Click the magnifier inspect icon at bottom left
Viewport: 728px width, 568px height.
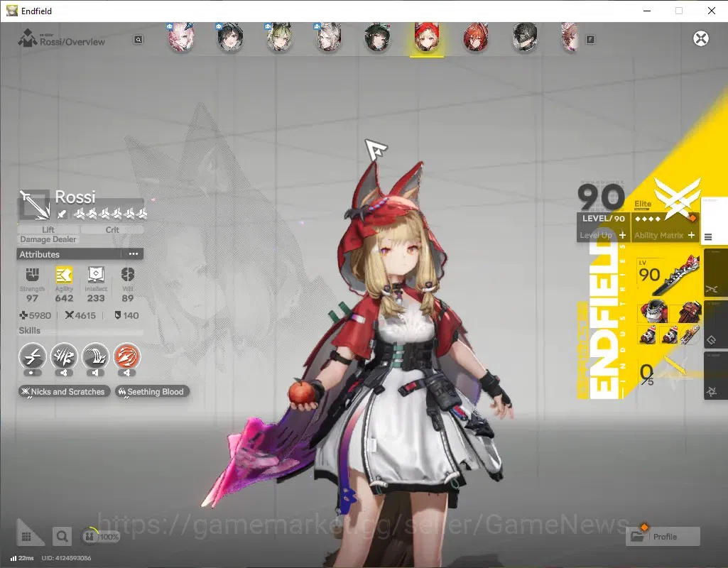coord(62,537)
